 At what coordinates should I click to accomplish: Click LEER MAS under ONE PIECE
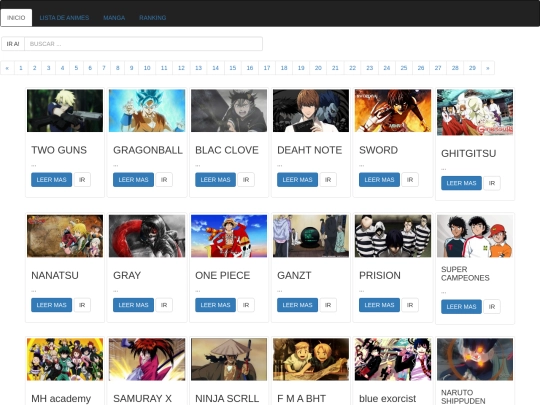pyautogui.click(x=215, y=305)
